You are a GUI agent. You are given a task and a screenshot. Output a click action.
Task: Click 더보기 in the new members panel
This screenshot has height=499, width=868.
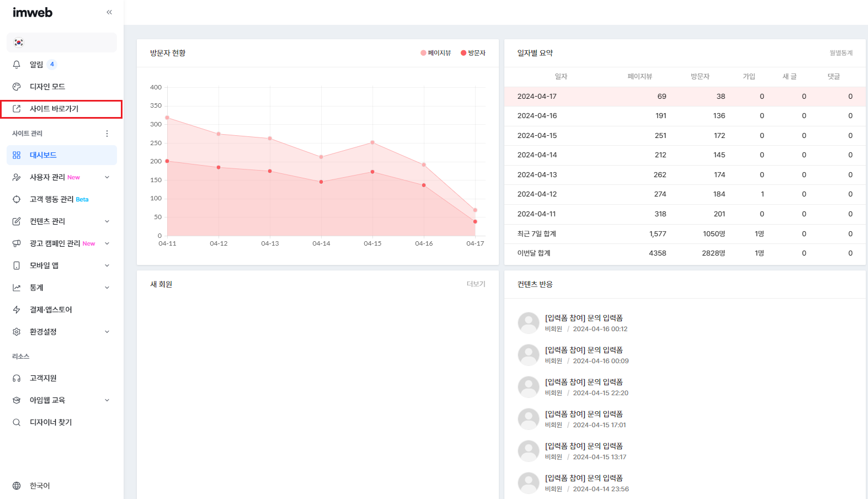point(476,284)
